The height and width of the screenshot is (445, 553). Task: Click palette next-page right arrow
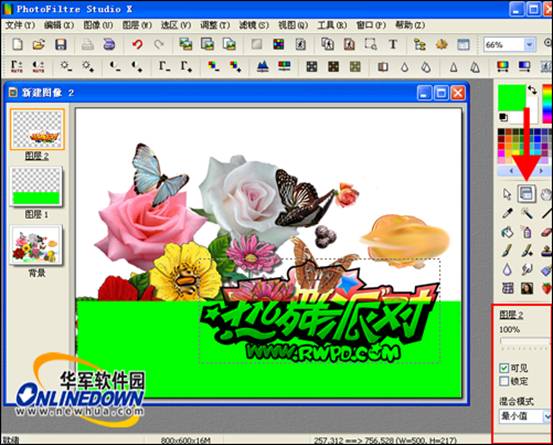(541, 171)
